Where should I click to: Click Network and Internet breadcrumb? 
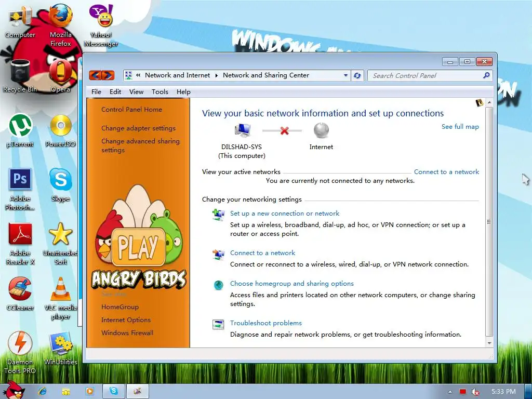click(x=178, y=75)
